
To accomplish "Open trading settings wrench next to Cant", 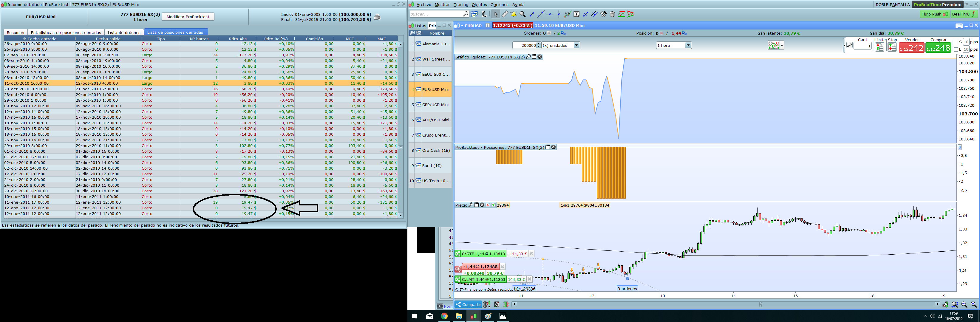I will 849,45.
